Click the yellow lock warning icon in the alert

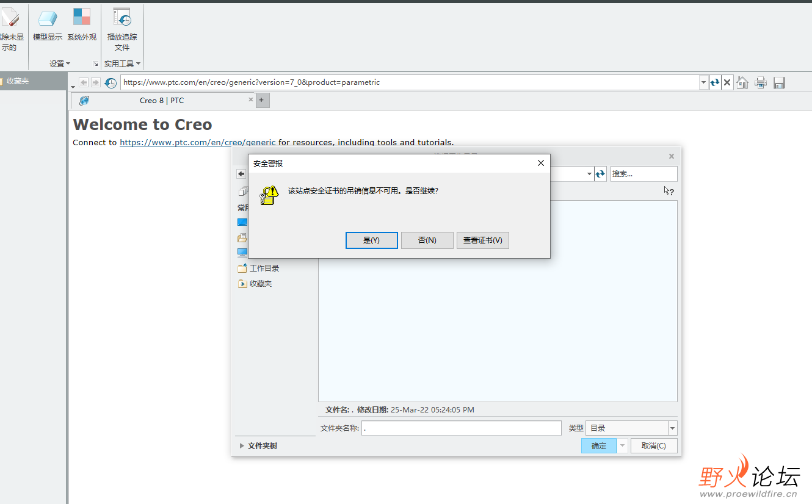pyautogui.click(x=269, y=195)
